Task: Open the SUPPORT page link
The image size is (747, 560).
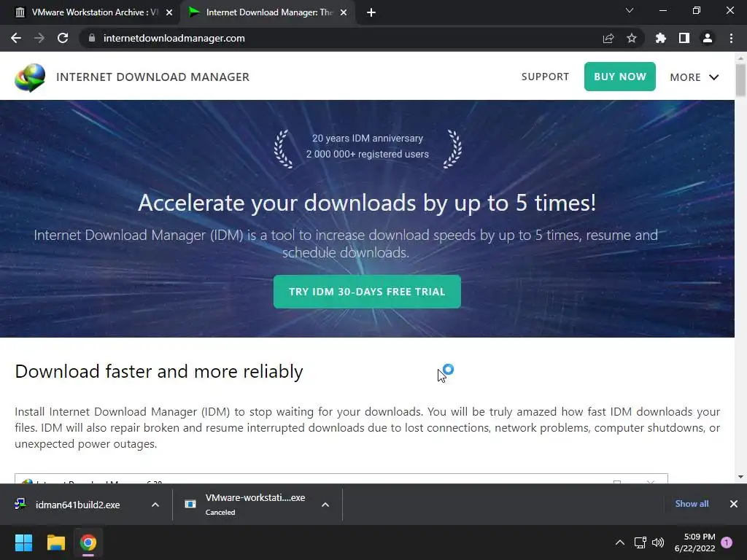Action: [545, 77]
